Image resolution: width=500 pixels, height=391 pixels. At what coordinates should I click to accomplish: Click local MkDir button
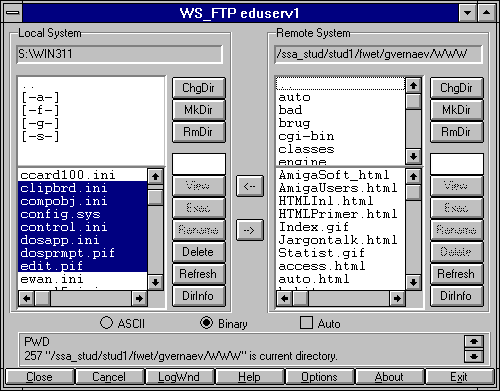199,110
